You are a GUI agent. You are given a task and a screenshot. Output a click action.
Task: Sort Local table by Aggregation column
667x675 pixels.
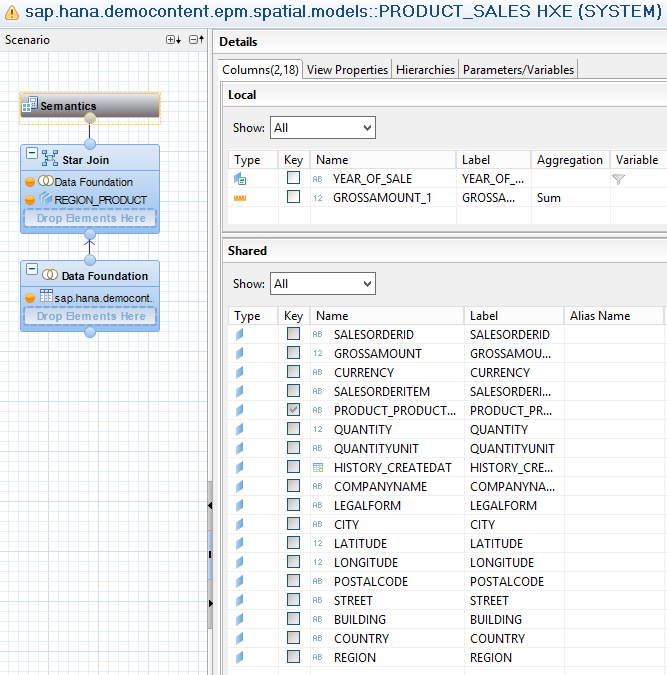coord(571,160)
